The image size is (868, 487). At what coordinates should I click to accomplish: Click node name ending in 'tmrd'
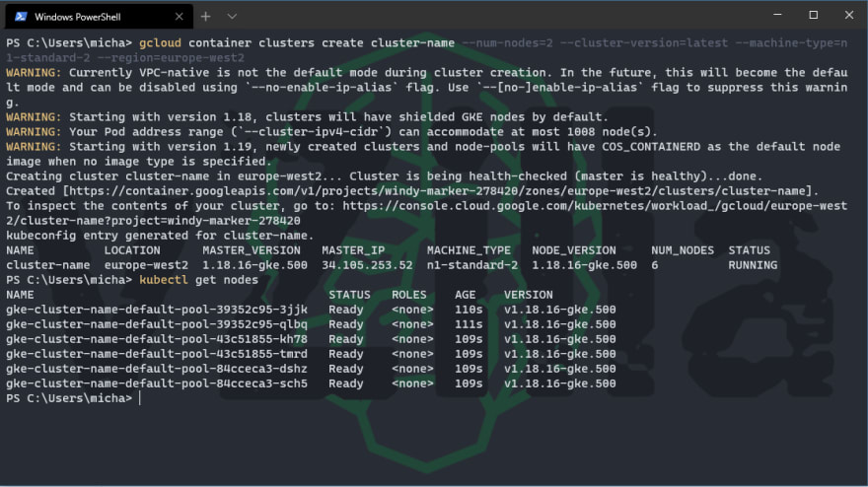(157, 354)
